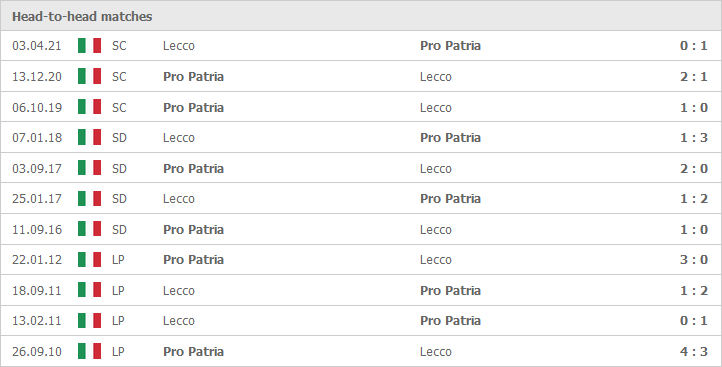Click the SC league label on 06.10.19
Screen dimensions: 722x367
pos(119,107)
